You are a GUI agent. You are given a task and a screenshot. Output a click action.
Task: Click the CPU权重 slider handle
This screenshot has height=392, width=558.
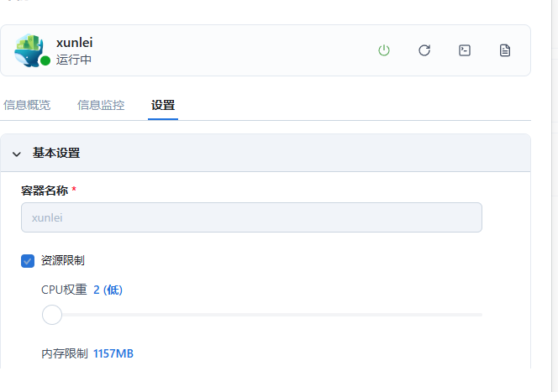[x=52, y=315]
